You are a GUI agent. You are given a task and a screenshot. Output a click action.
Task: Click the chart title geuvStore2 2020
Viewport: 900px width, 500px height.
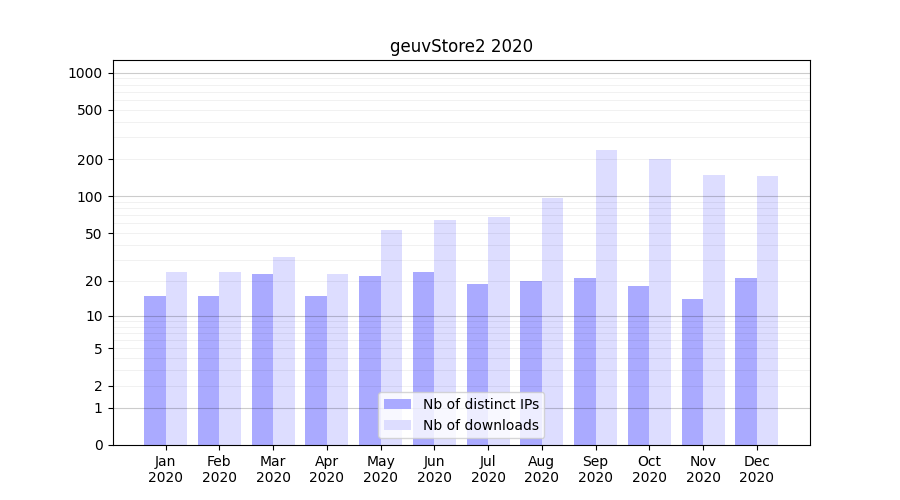[x=461, y=46]
